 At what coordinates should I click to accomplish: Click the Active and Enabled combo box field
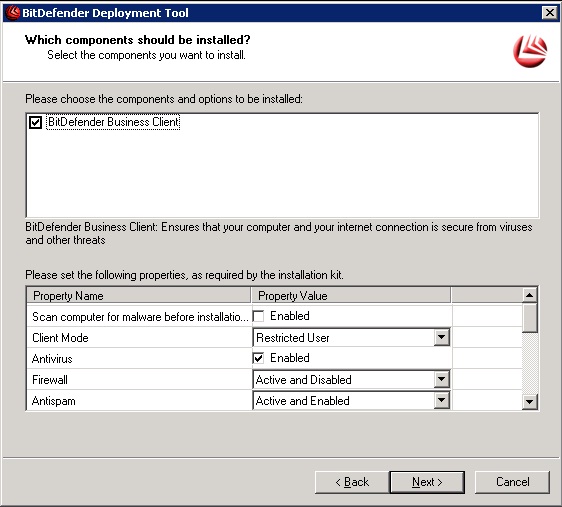pyautogui.click(x=351, y=400)
